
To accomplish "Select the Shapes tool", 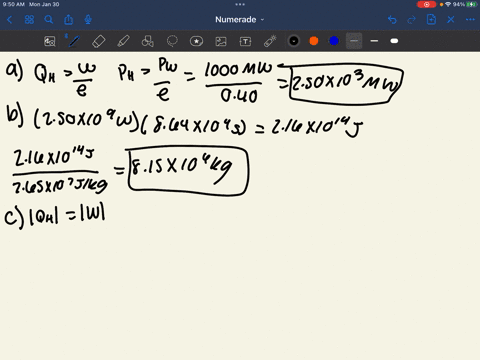I will [148, 41].
